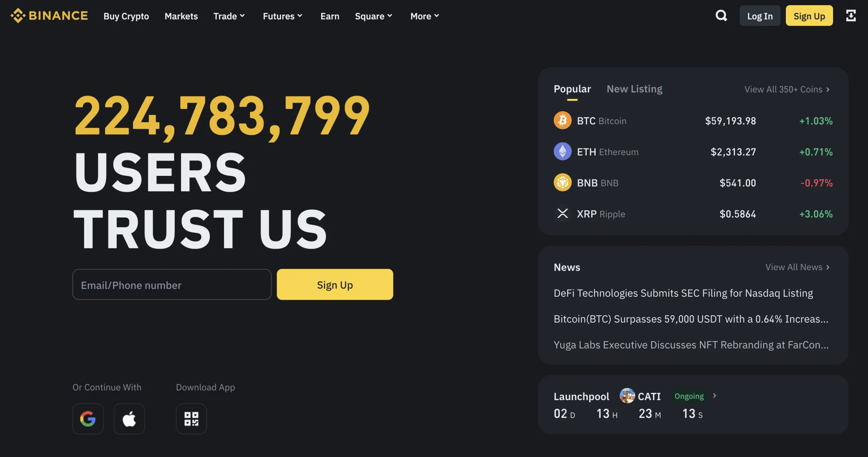The image size is (868, 457).
Task: Click the XRP Ripple coin icon
Action: [x=563, y=213]
